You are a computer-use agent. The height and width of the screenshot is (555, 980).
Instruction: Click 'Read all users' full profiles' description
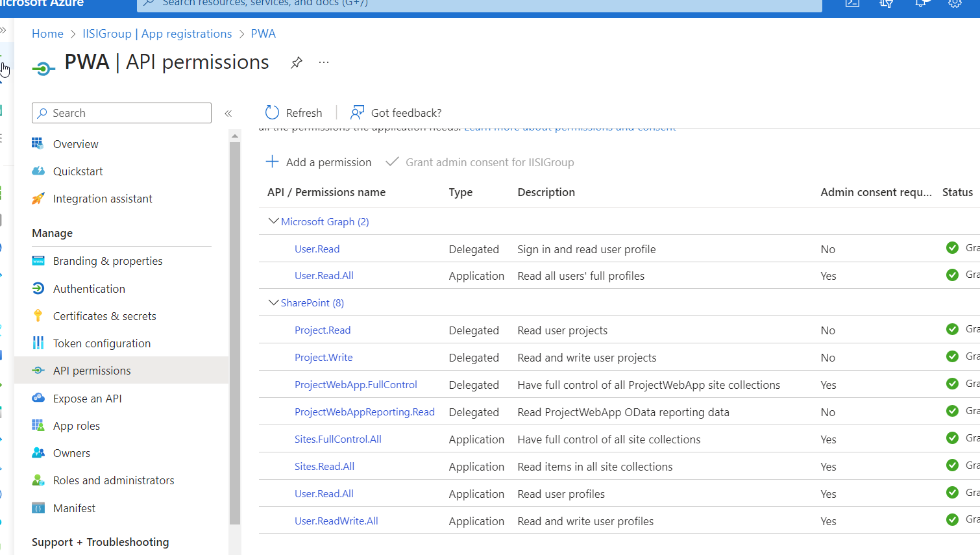(581, 276)
